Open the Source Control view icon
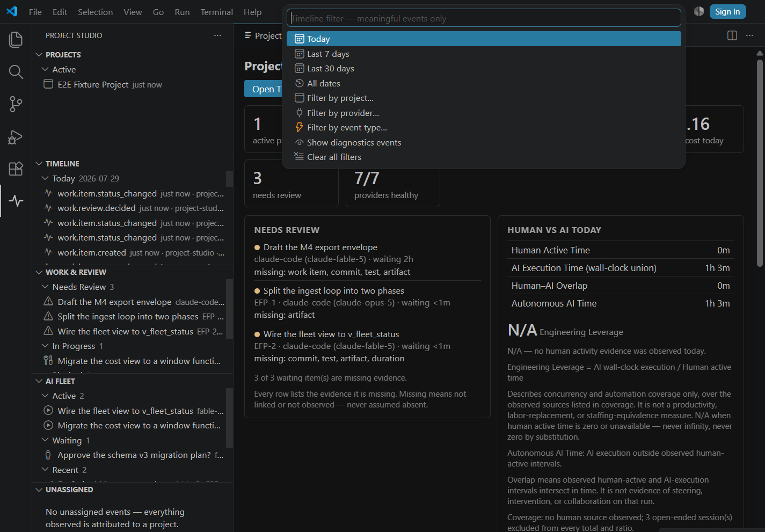The height and width of the screenshot is (532, 765). [x=16, y=104]
